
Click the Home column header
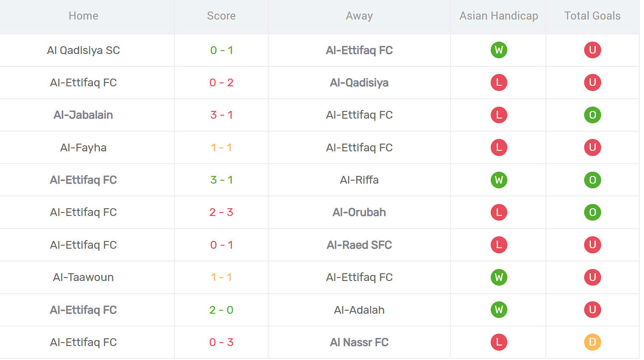[83, 16]
